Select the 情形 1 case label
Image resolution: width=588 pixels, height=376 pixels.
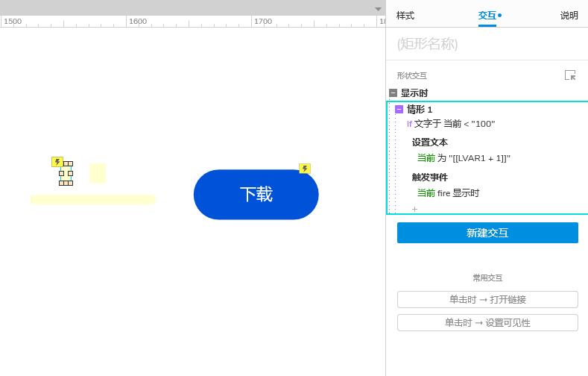point(420,109)
